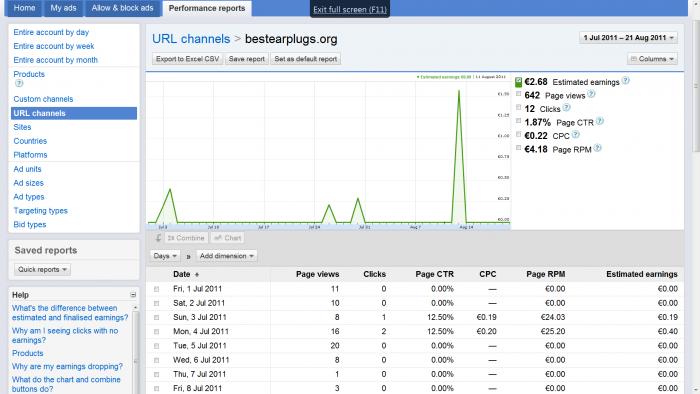Open the help icon next to Clicks
This screenshot has width=700, height=394.
(566, 108)
